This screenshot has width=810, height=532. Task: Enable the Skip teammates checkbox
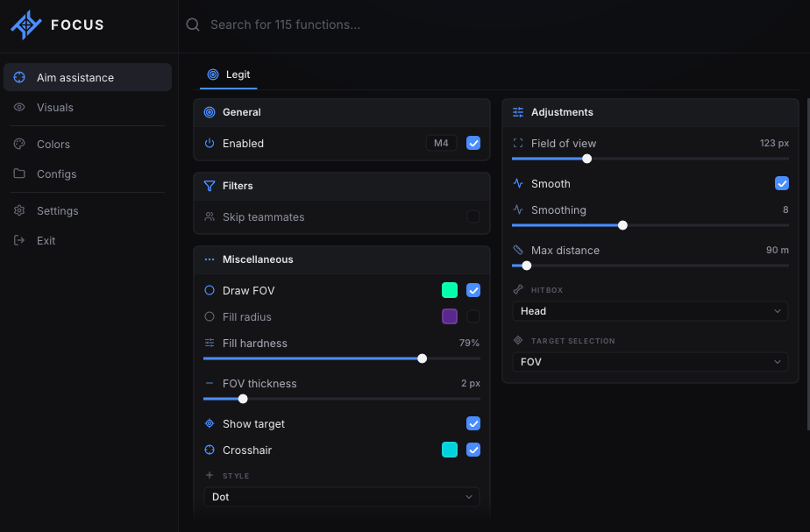[473, 216]
